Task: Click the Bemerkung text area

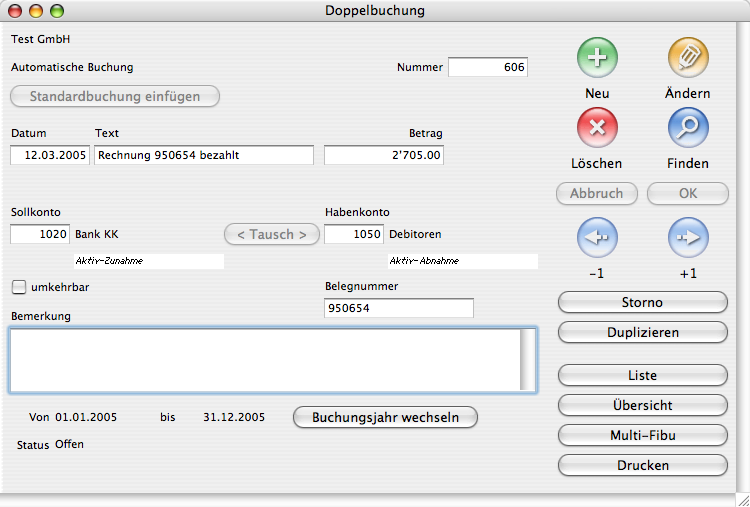Action: pos(264,360)
